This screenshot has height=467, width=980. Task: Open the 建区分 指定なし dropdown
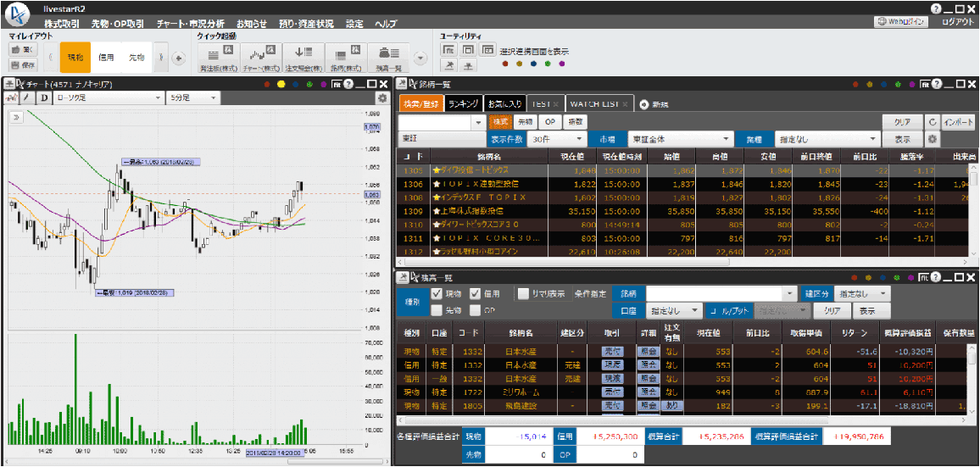coord(863,293)
